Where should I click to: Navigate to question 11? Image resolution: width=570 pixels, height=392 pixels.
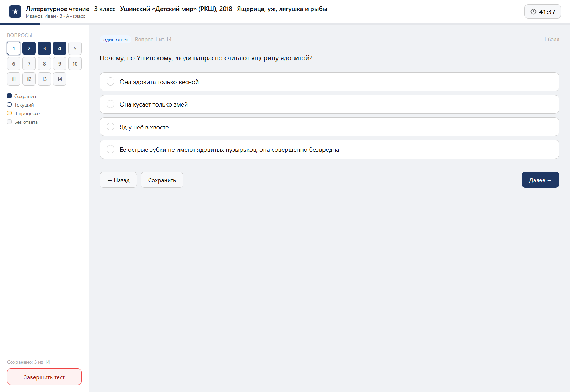click(x=14, y=79)
